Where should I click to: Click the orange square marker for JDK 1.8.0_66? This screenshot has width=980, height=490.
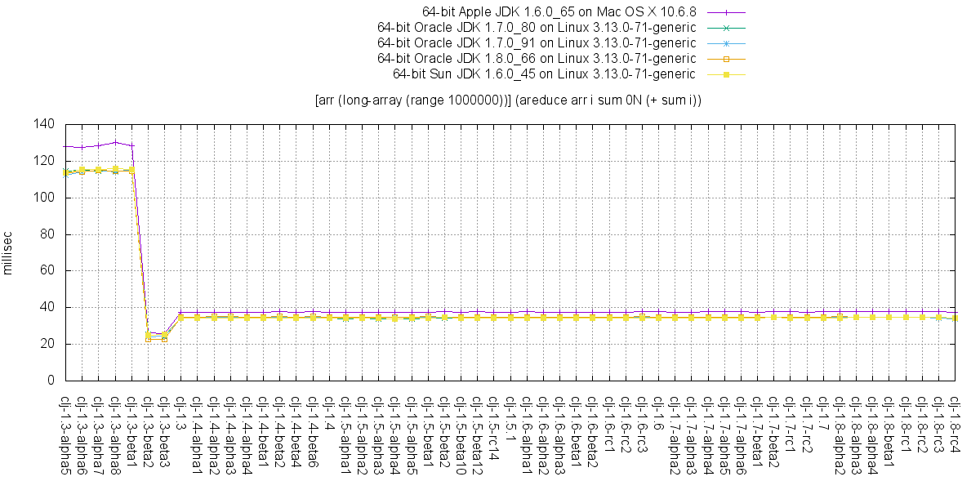pos(724,58)
